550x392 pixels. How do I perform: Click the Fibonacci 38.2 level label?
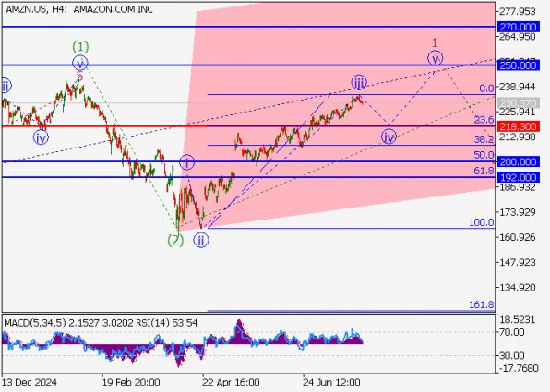pos(484,139)
